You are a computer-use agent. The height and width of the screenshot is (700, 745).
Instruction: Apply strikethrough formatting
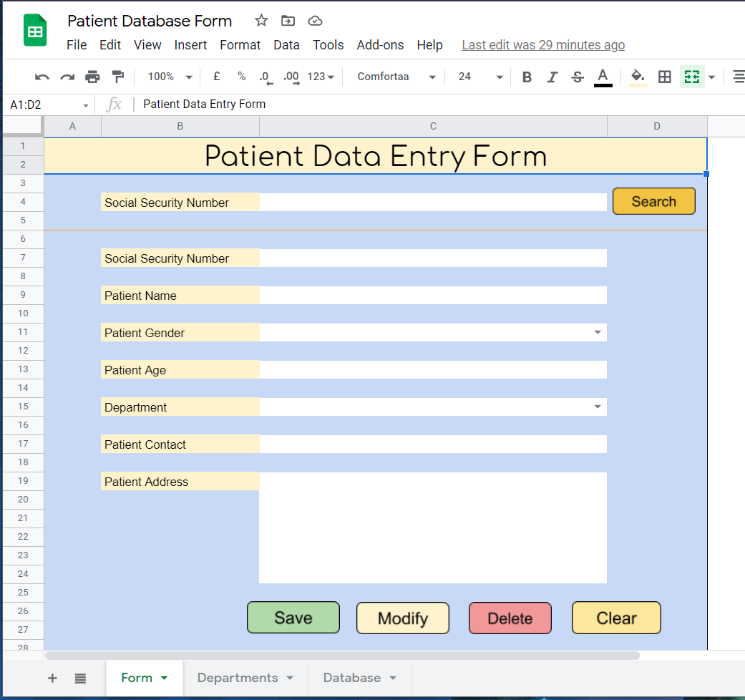[577, 76]
